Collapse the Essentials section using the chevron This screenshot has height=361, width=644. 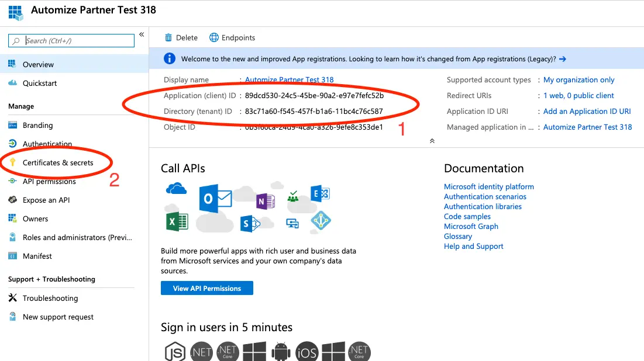tap(432, 141)
